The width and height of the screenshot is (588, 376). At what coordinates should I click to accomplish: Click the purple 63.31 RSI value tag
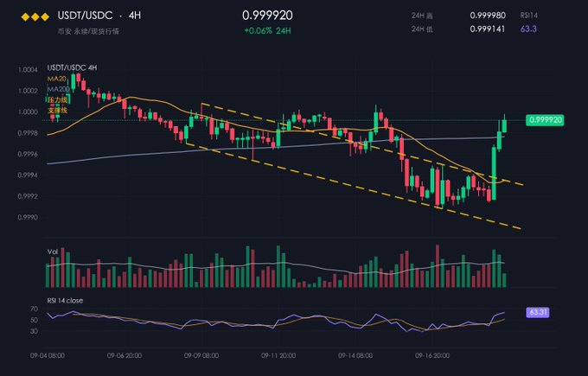click(538, 312)
